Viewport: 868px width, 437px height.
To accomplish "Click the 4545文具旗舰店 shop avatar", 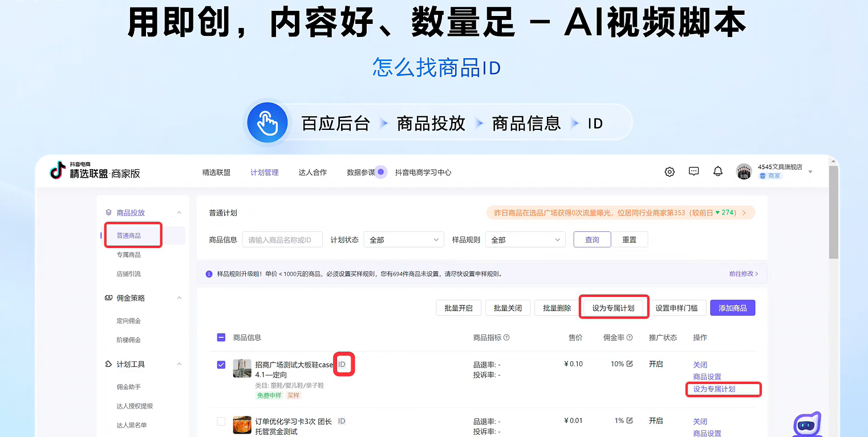I will coord(744,171).
